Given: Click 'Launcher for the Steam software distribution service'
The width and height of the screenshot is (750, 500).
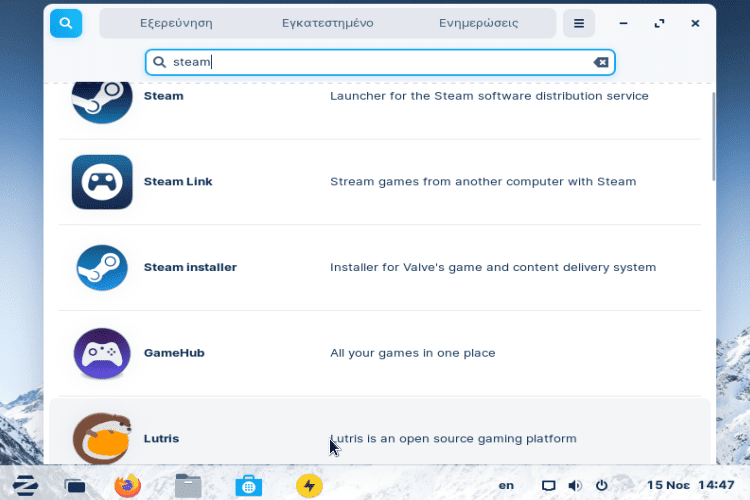Looking at the screenshot, I should pyautogui.click(x=489, y=96).
